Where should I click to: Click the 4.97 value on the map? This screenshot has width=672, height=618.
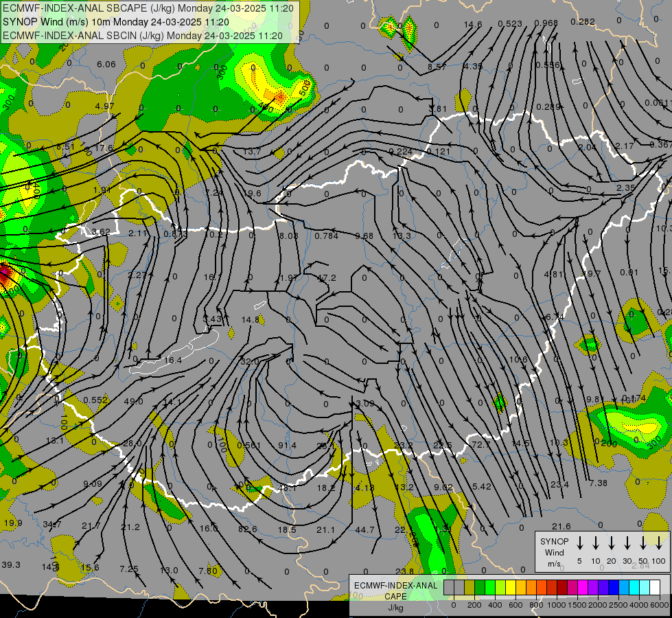pyautogui.click(x=105, y=106)
